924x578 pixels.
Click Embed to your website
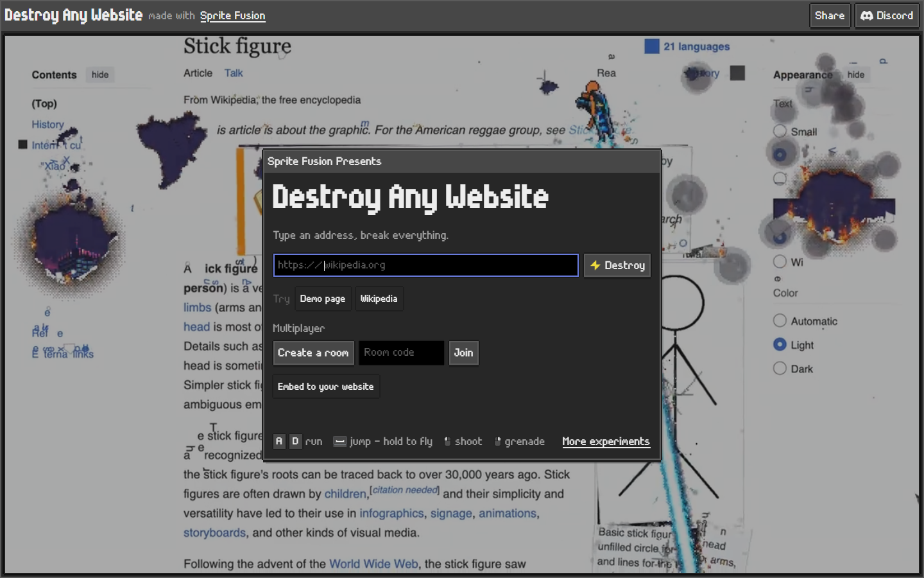point(326,387)
